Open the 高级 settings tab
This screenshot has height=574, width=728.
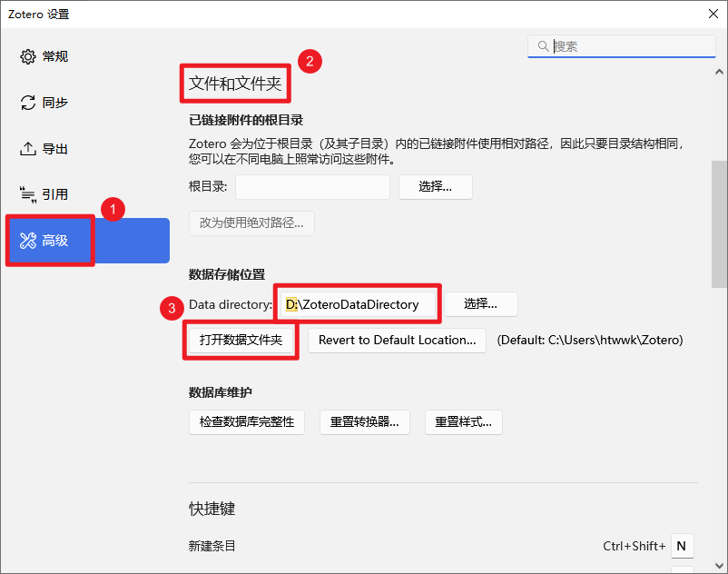[x=50, y=240]
